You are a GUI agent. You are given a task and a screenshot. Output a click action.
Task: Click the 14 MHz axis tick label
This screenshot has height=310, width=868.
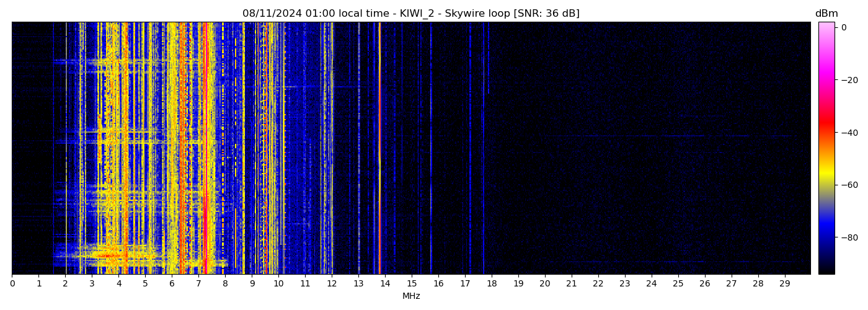coord(385,284)
